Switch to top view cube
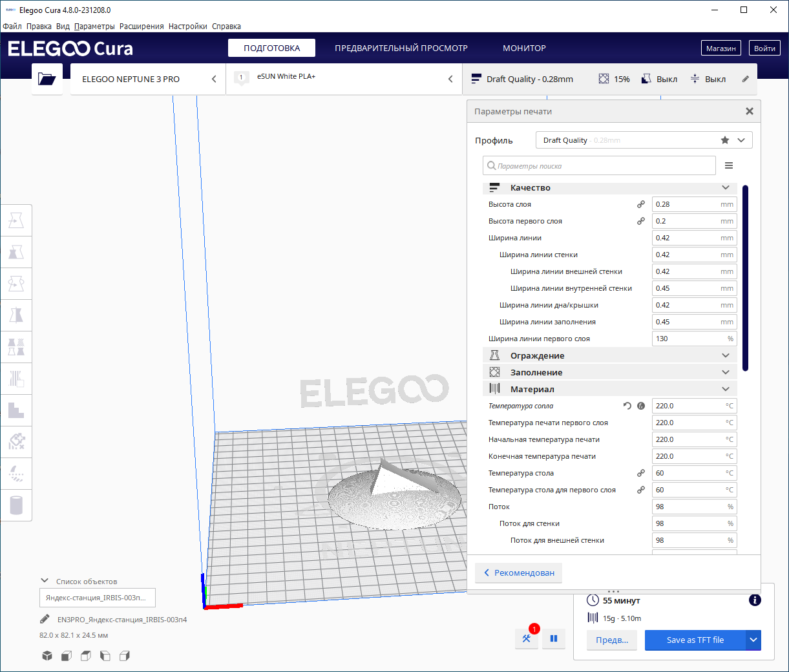 click(x=86, y=656)
